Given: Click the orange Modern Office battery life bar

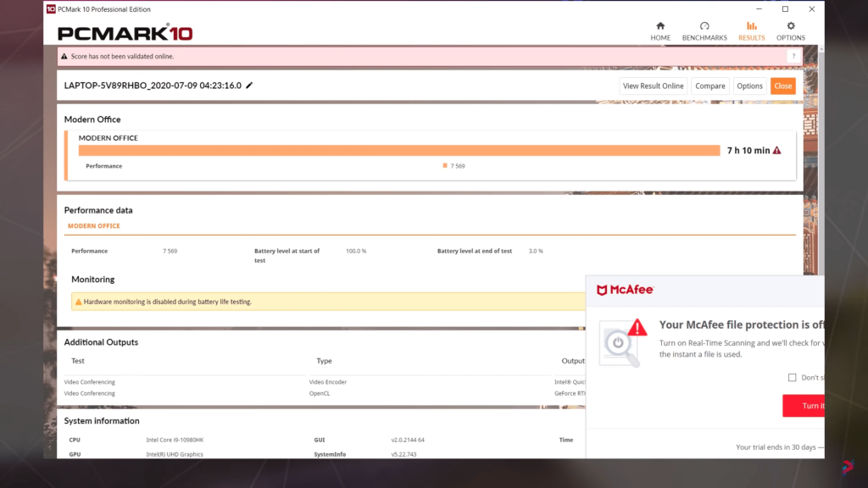Looking at the screenshot, I should tap(398, 151).
